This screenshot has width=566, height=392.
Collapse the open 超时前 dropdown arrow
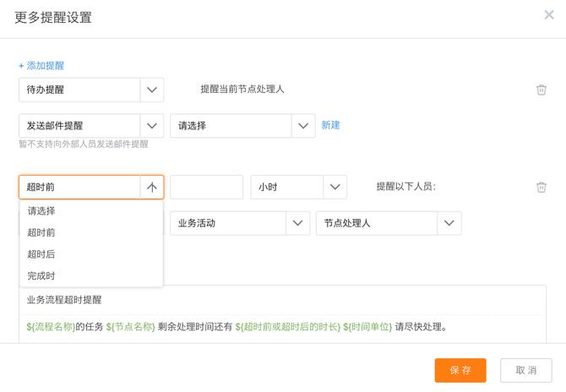(151, 188)
